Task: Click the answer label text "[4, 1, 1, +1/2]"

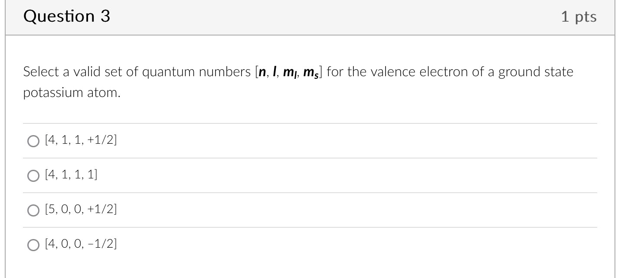Action: coord(81,141)
